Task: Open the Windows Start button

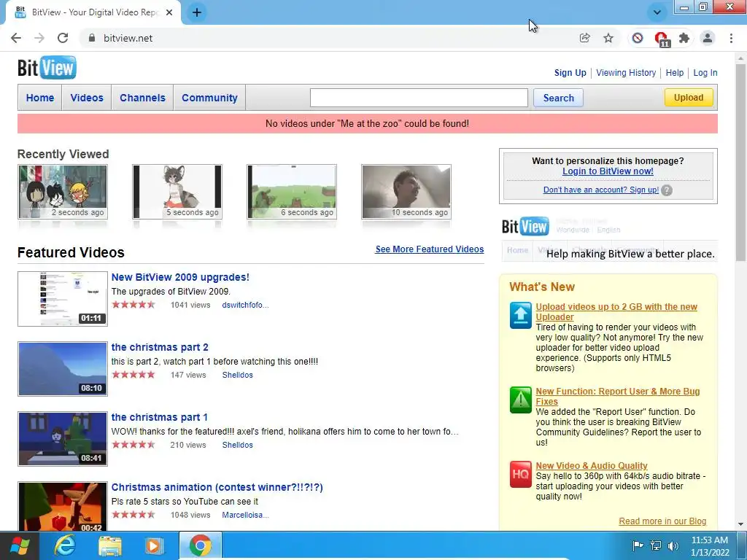Action: 19,545
